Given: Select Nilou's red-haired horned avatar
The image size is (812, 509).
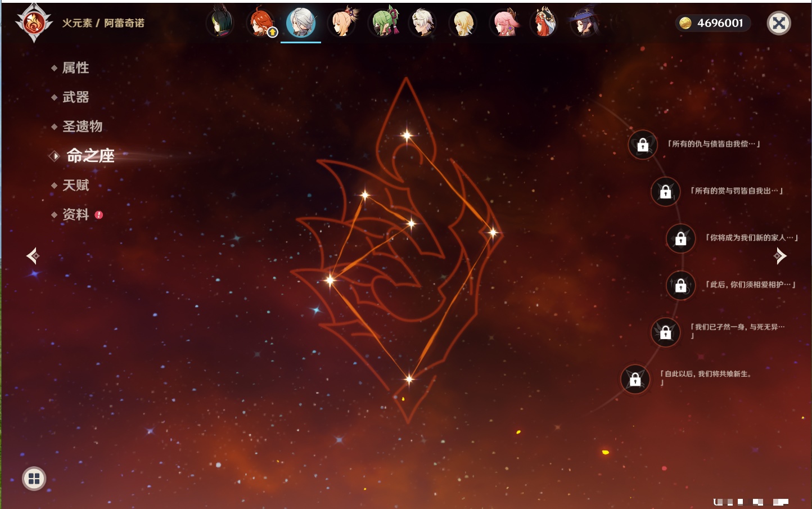Looking at the screenshot, I should (x=544, y=23).
